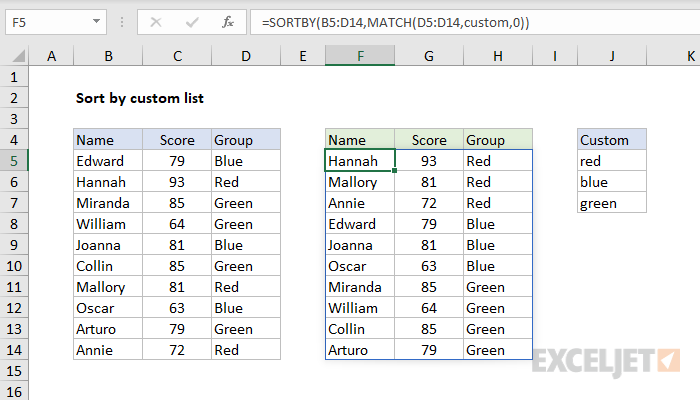
Task: Select row 14 header
Action: click(14, 350)
